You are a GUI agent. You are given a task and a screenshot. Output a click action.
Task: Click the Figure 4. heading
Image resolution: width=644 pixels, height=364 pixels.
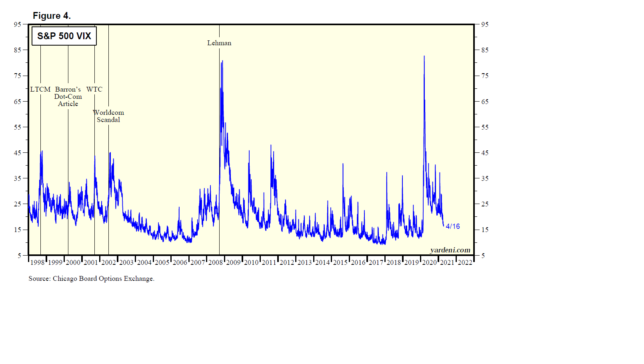(x=52, y=16)
